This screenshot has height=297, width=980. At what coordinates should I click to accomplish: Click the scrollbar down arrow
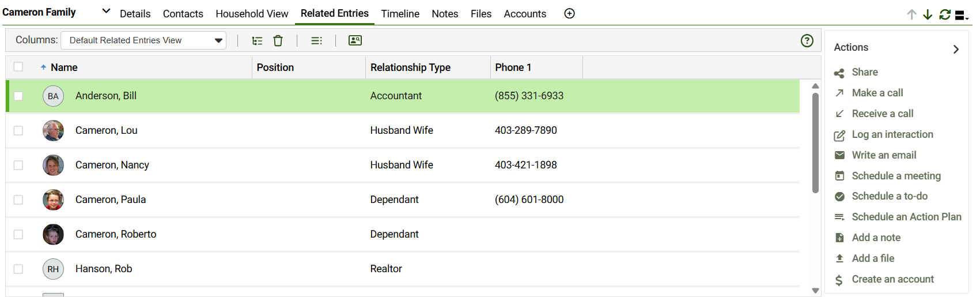click(815, 291)
